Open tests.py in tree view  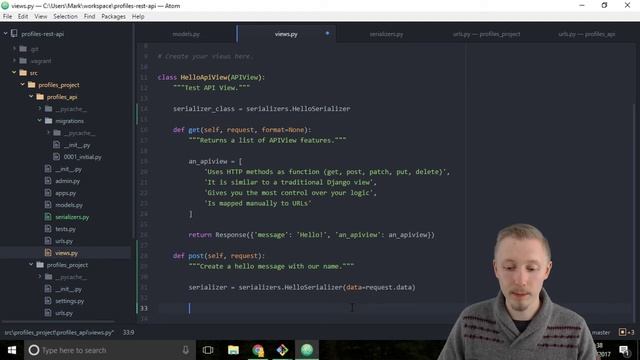65,229
